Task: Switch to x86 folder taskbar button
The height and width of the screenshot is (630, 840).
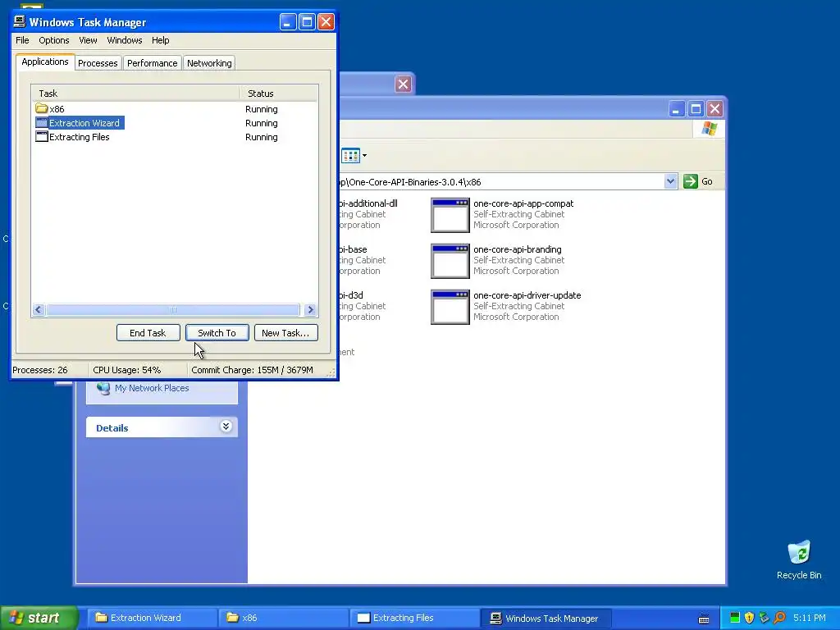Action: [283, 618]
